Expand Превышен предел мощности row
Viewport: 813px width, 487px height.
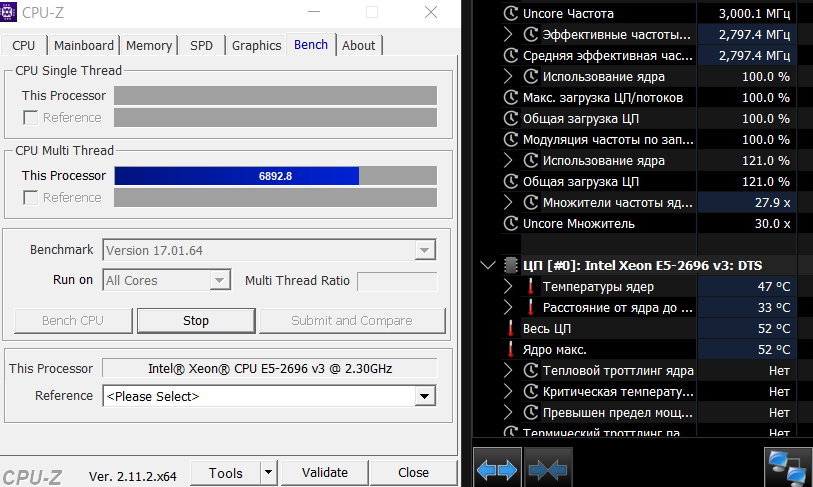[508, 412]
